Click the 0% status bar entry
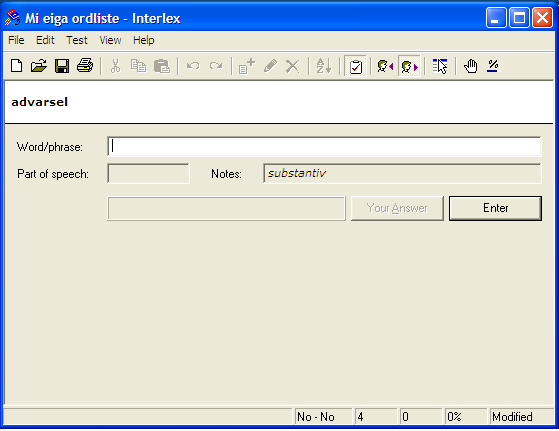 coord(466,416)
